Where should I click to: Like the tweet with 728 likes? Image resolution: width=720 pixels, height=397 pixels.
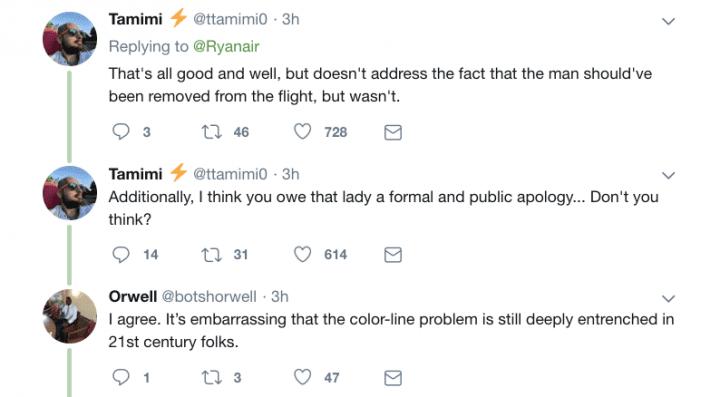pos(303,132)
